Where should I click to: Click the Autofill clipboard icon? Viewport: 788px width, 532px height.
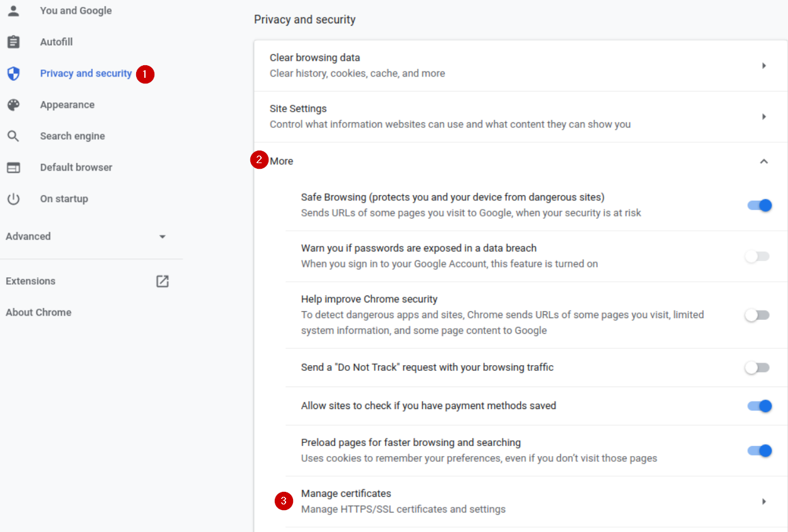point(13,42)
